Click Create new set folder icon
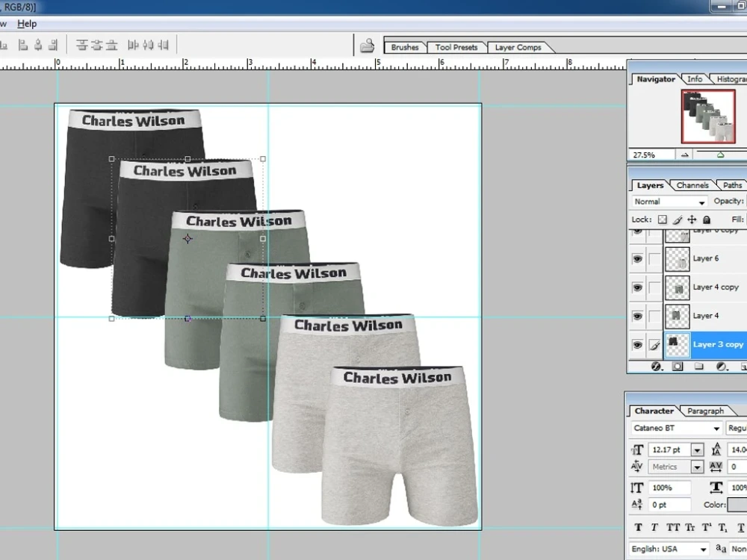This screenshot has width=747, height=560. tap(699, 366)
